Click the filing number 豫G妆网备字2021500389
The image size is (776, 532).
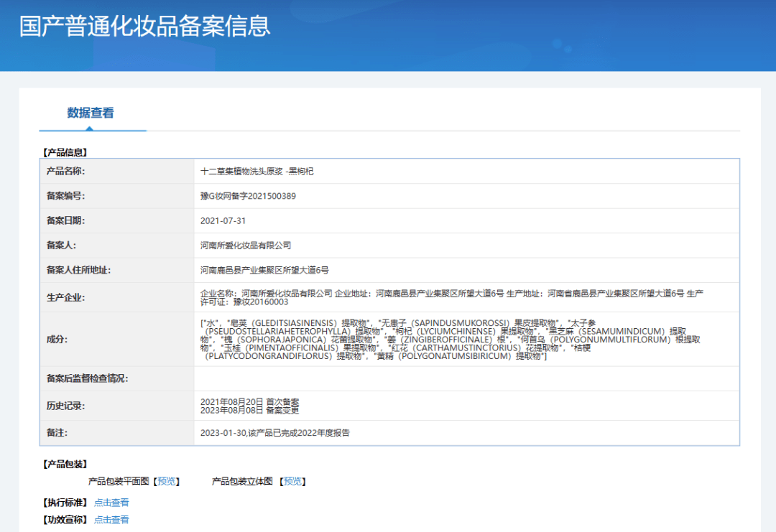pyautogui.click(x=248, y=196)
